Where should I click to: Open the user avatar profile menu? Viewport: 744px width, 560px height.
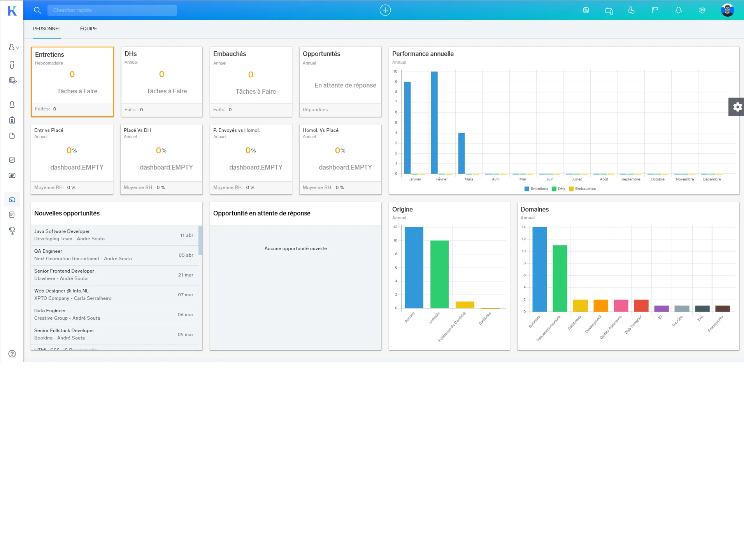727,10
